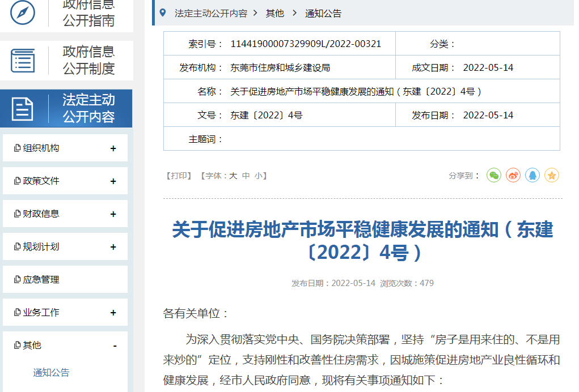The image size is (579, 392).
Task: Open the 其他 breadcrumb link
Action: click(x=276, y=12)
